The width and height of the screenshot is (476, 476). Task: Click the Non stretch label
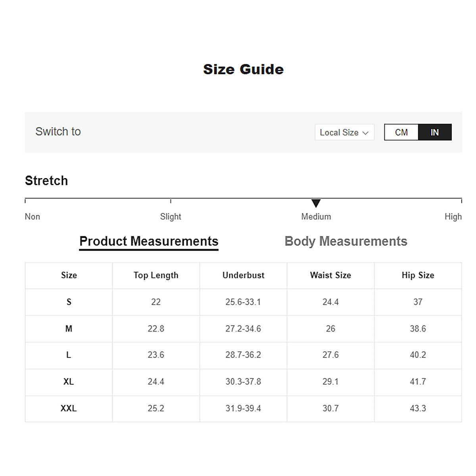(33, 217)
